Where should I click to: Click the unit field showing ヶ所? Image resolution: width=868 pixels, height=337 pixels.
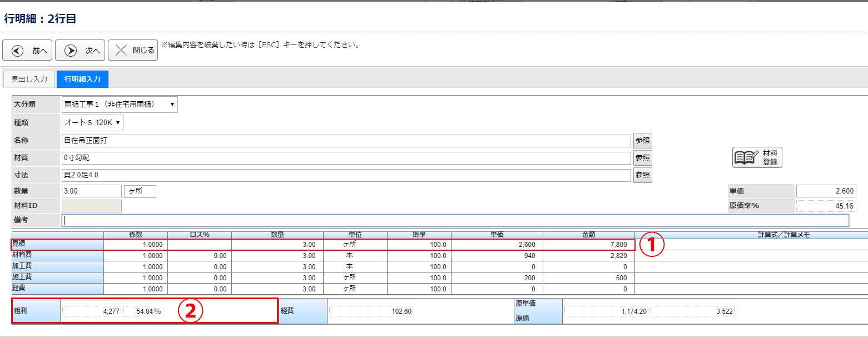click(x=140, y=191)
